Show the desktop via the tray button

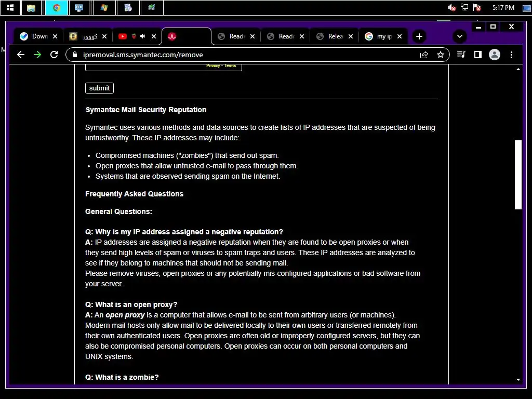pyautogui.click(x=527, y=7)
